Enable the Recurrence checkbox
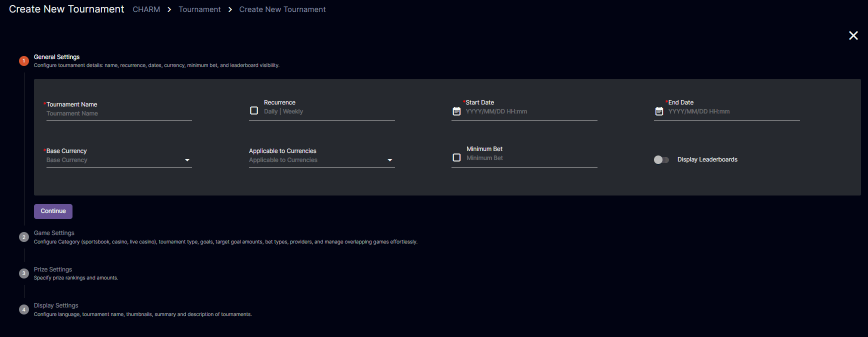The height and width of the screenshot is (337, 868). pyautogui.click(x=254, y=110)
